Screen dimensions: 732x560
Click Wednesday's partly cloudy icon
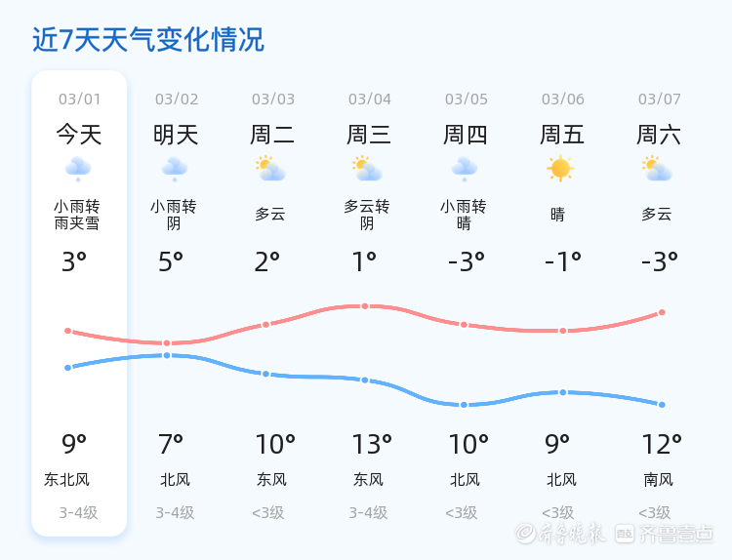[367, 169]
